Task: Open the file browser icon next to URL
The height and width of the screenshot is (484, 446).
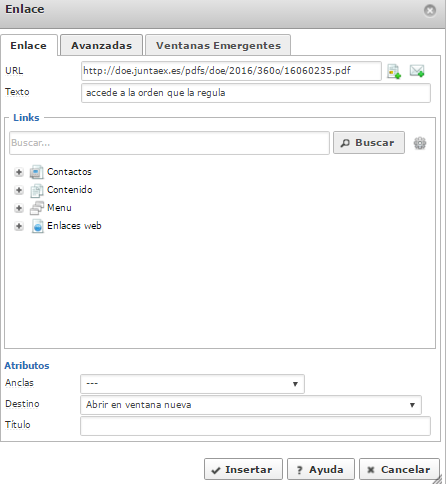Action: tap(394, 71)
